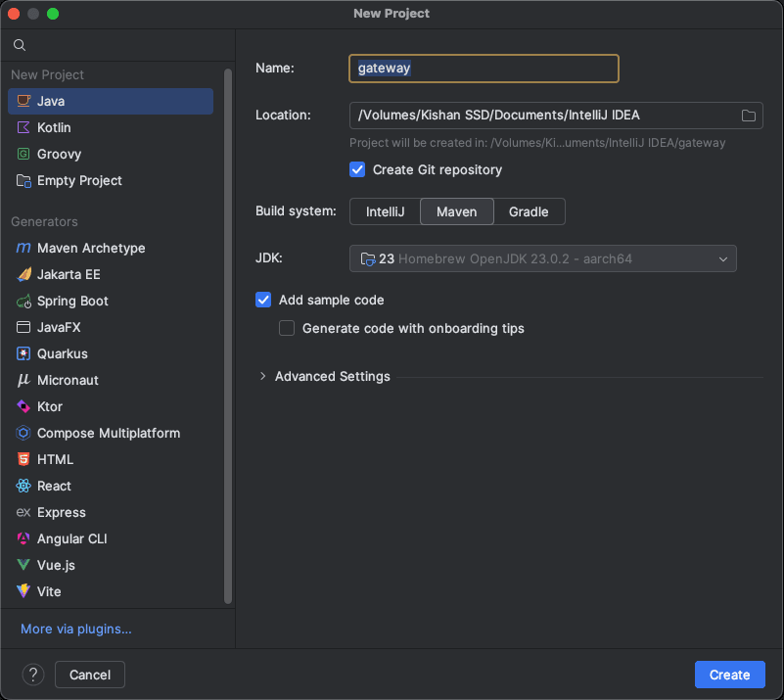Screen dimensions: 784x700
Task: Pick the Empty Project icon
Action: point(23,180)
